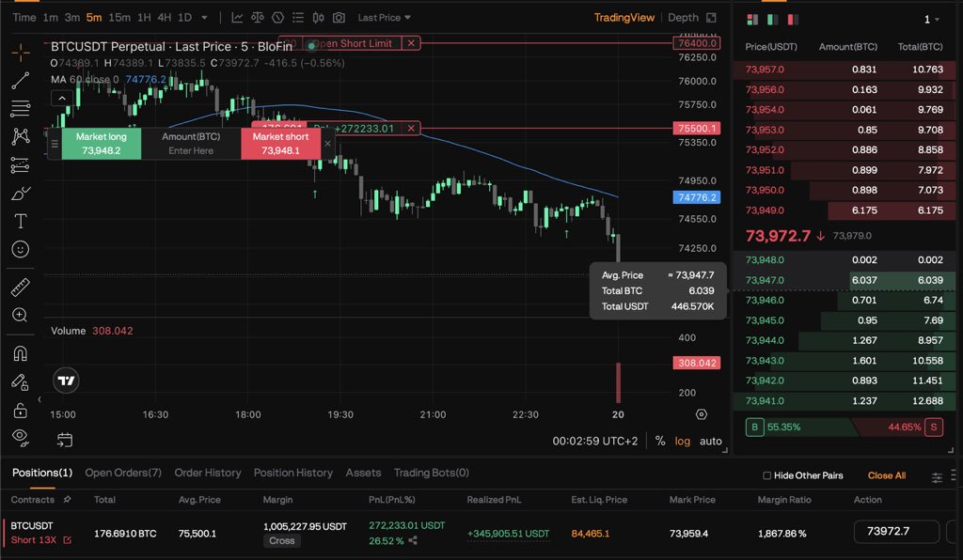
Task: Click Close All positions
Action: [x=886, y=475]
